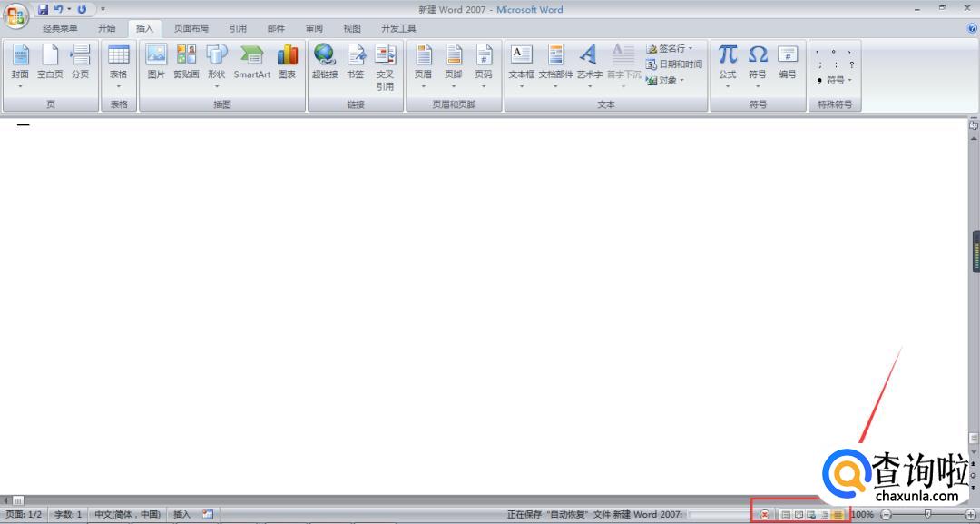The image size is (980, 524).
Task: Open zoom dialog via 100% label
Action: pos(863,515)
